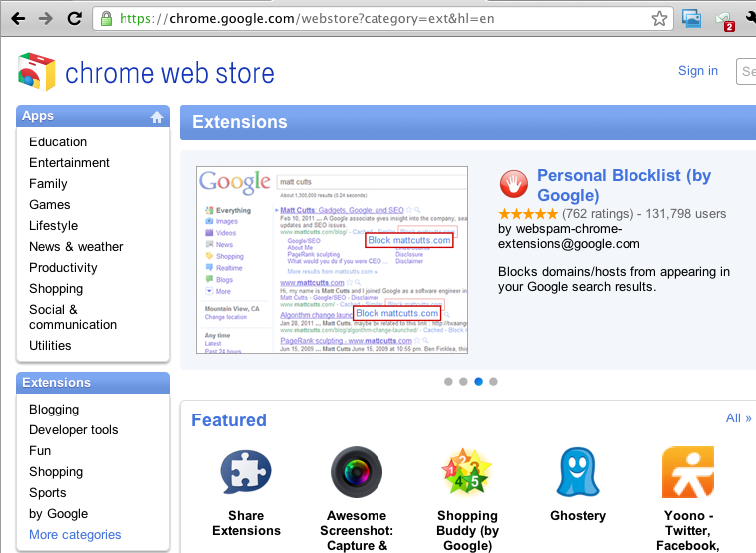Bookmark this page using the star icon
Viewport: 756px width, 553px height.
pyautogui.click(x=659, y=18)
